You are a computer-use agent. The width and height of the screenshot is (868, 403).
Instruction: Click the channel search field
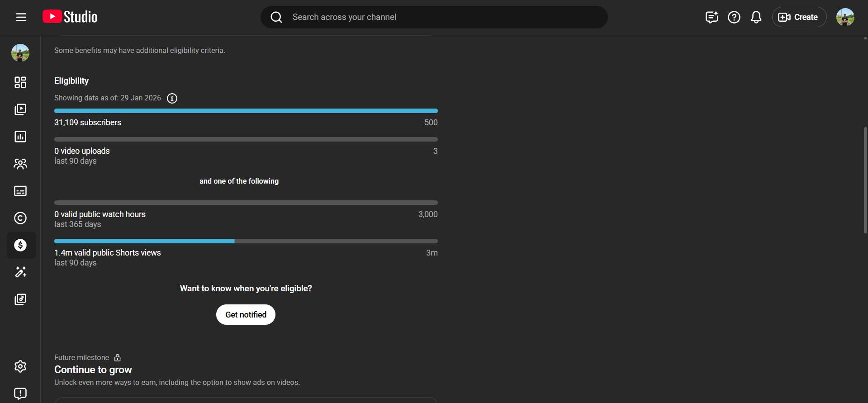tap(434, 17)
